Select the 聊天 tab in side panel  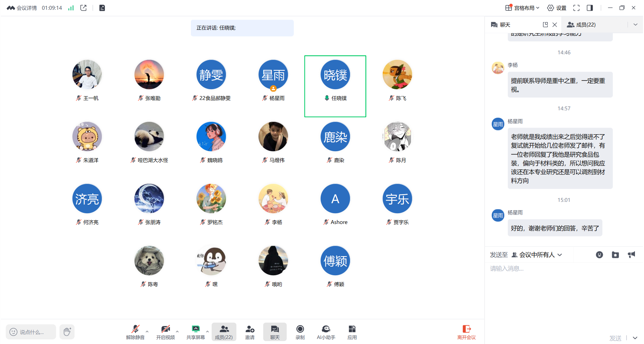point(501,25)
